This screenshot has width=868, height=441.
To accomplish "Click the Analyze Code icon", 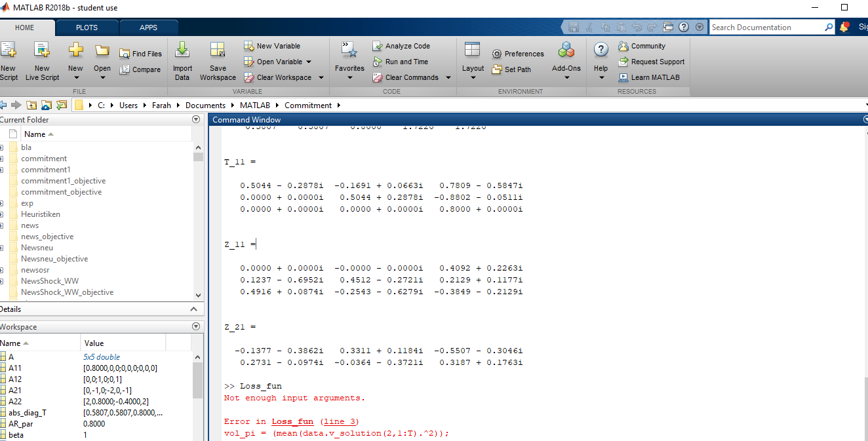I will pyautogui.click(x=378, y=47).
